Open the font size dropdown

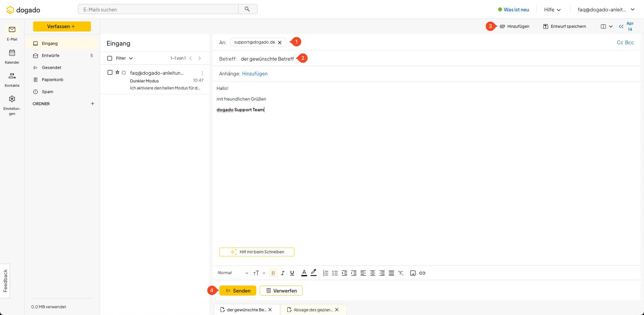259,273
